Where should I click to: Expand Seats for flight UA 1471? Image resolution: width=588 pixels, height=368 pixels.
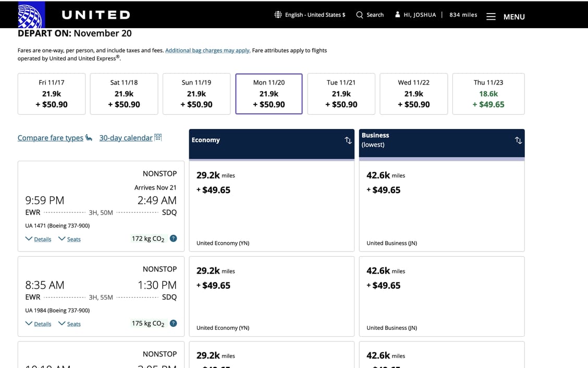[70, 239]
